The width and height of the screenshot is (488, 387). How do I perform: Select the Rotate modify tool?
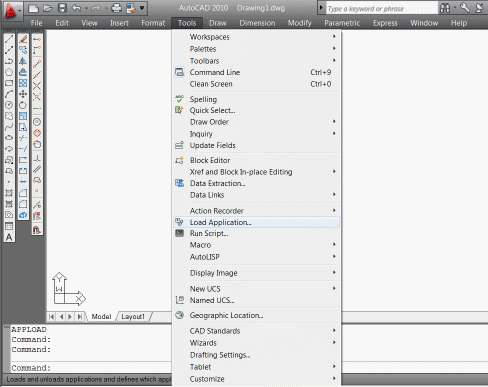pos(23,105)
